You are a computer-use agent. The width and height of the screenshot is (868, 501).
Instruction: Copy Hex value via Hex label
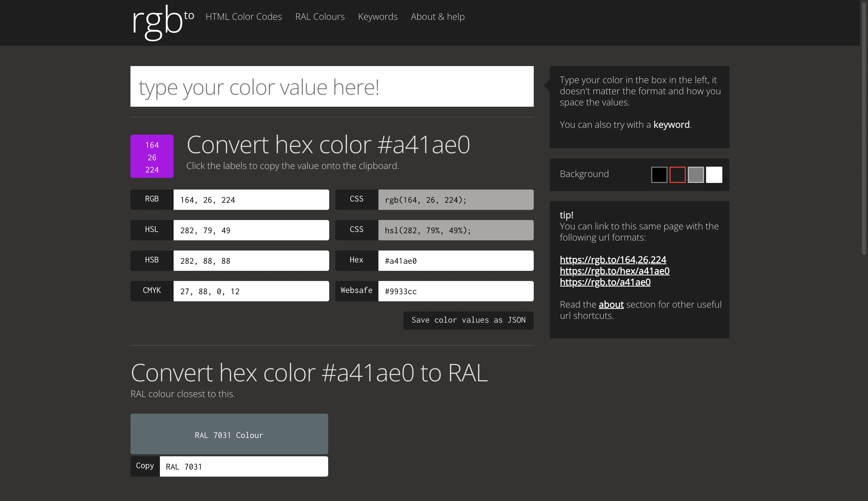356,260
